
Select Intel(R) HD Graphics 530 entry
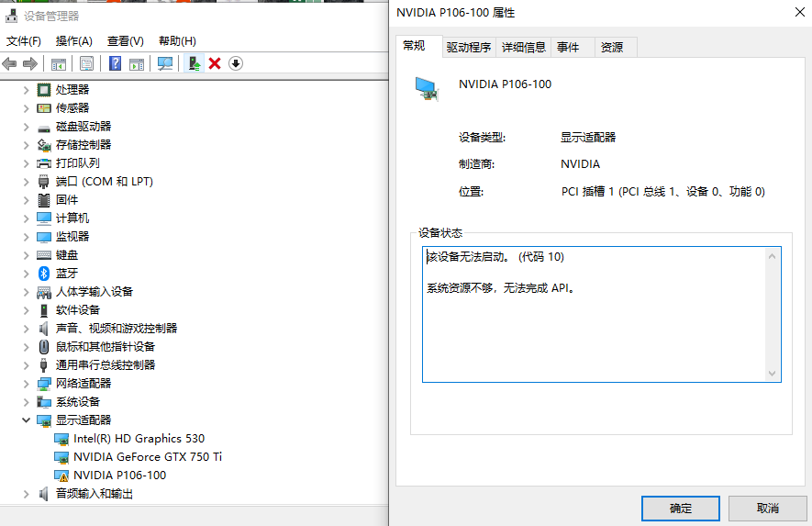139,439
